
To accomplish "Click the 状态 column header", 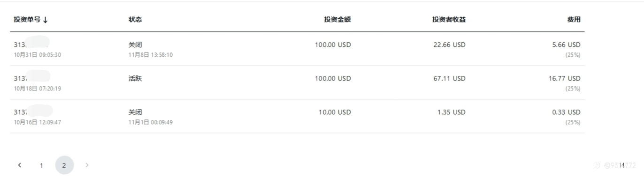I will click(135, 20).
